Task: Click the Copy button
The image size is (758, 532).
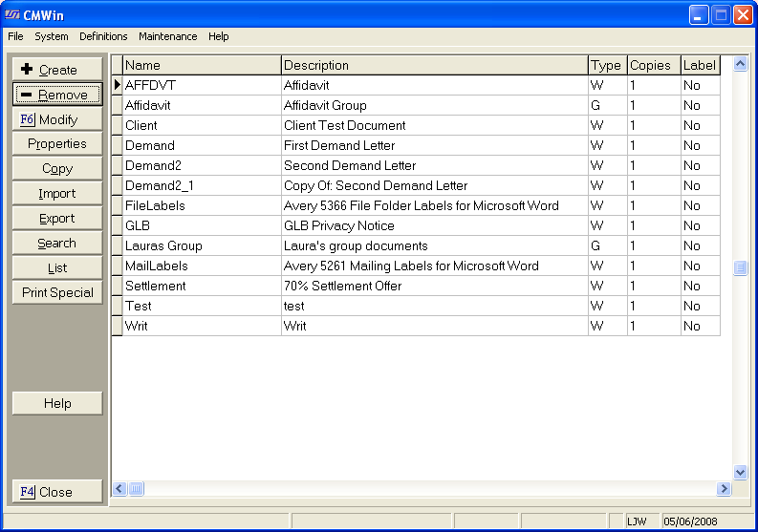Action: [57, 169]
